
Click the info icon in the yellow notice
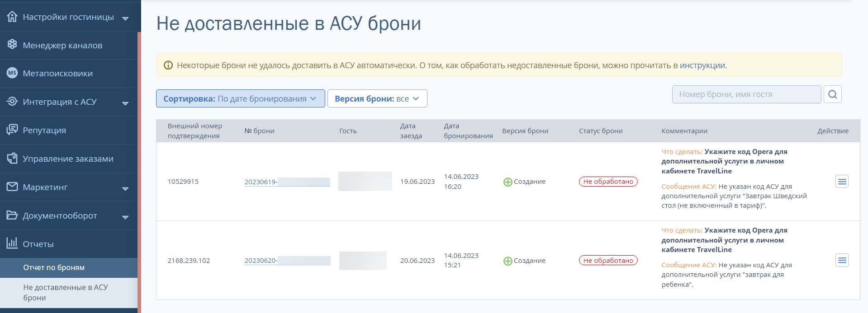click(x=168, y=65)
